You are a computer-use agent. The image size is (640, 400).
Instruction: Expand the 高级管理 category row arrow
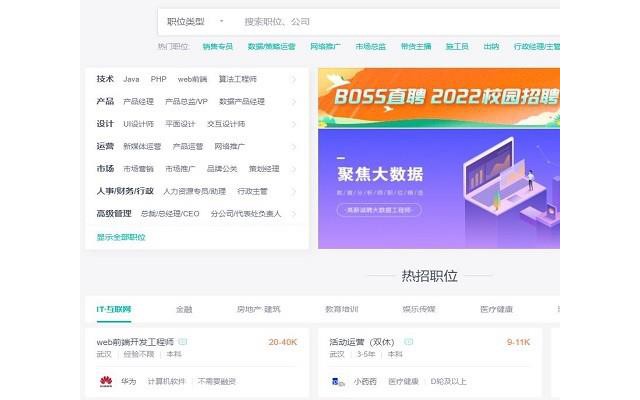click(x=293, y=214)
